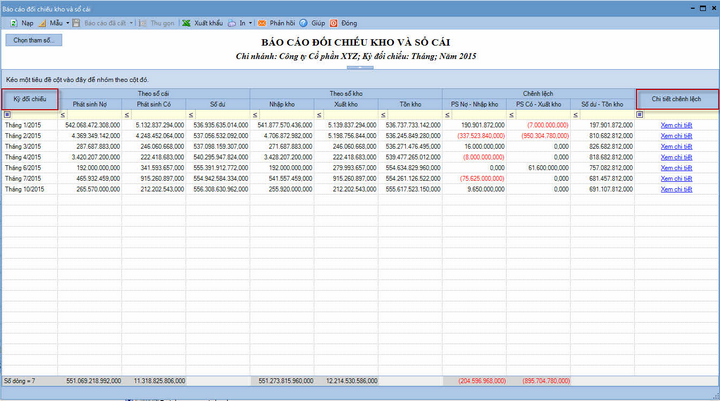Open help with the Giúp button
Image resolution: width=720 pixels, height=401 pixels.
click(x=312, y=23)
